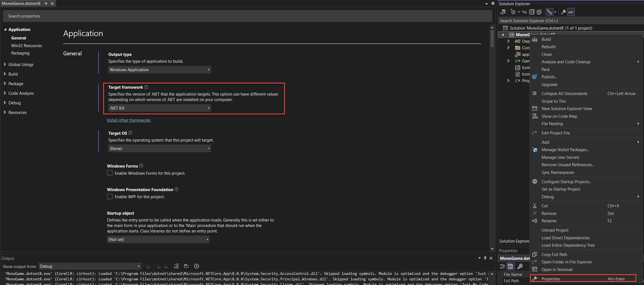
Task: Click the red X icon next to Remove
Action: (x=535, y=213)
